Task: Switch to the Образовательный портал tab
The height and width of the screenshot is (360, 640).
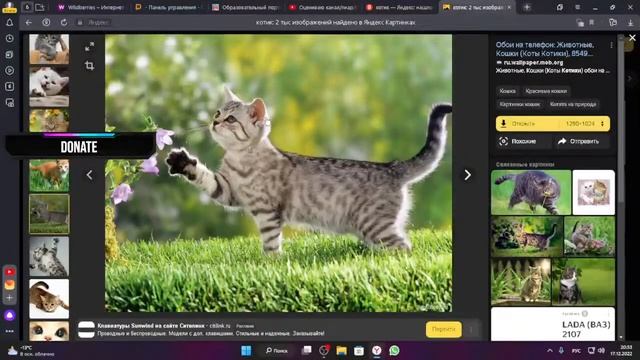Action: coord(246,7)
